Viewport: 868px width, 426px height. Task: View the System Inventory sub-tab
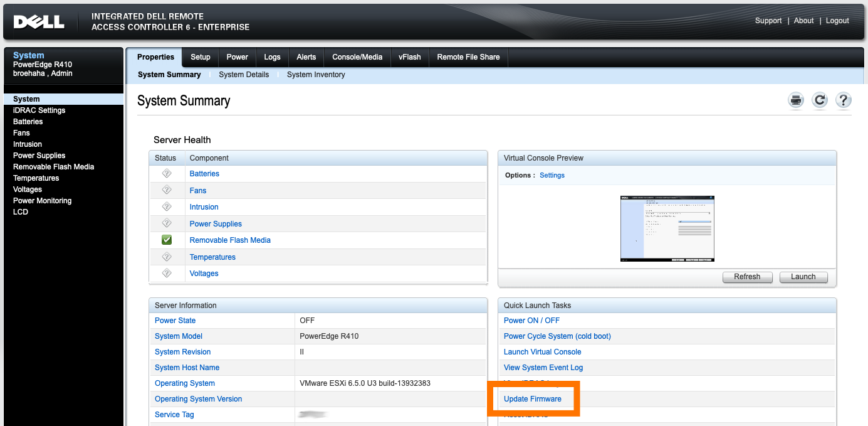pyautogui.click(x=316, y=75)
